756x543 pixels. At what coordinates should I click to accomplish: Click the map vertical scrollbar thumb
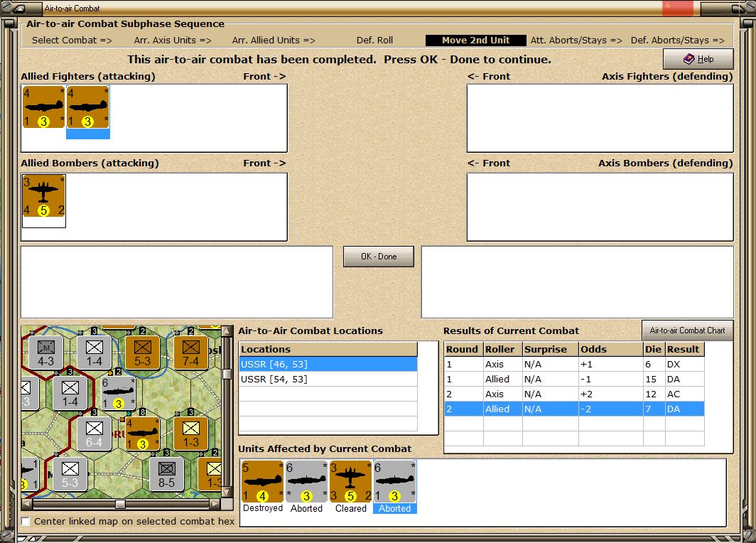[x=227, y=375]
